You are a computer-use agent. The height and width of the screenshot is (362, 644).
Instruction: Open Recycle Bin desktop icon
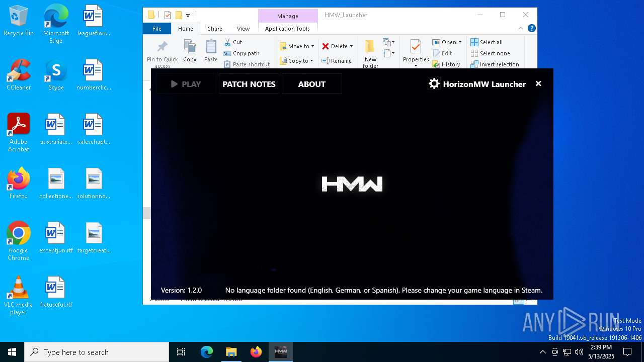coord(19,21)
